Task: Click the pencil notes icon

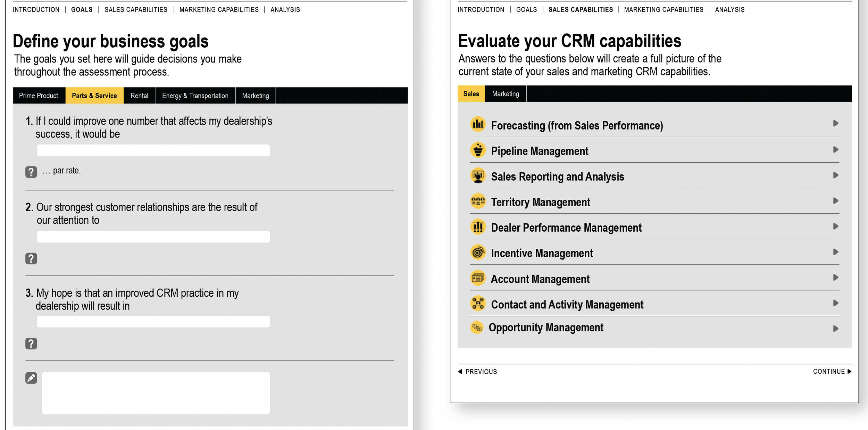Action: pyautogui.click(x=31, y=378)
